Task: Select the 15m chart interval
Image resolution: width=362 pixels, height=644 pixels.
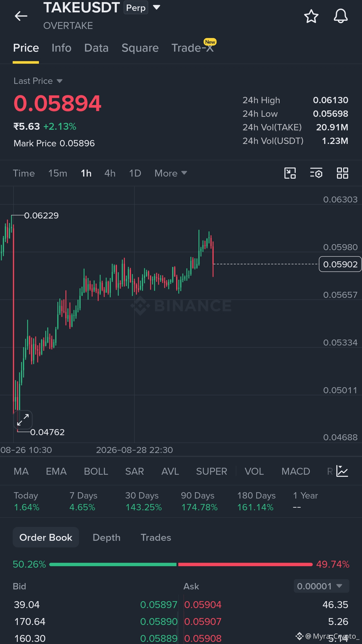Action: pyautogui.click(x=58, y=173)
